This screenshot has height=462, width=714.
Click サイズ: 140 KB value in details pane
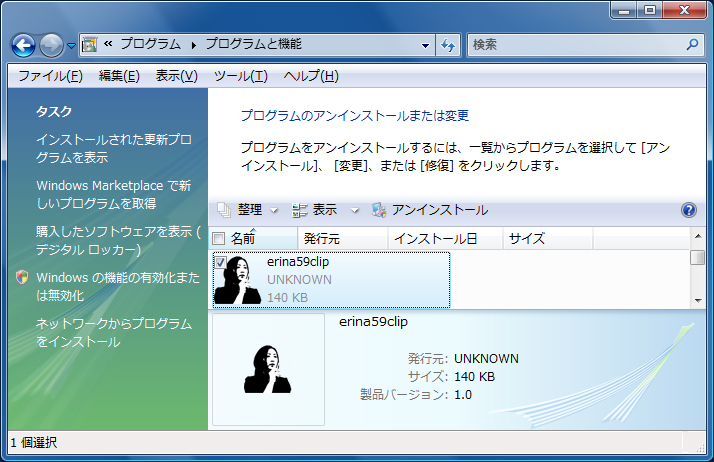474,377
